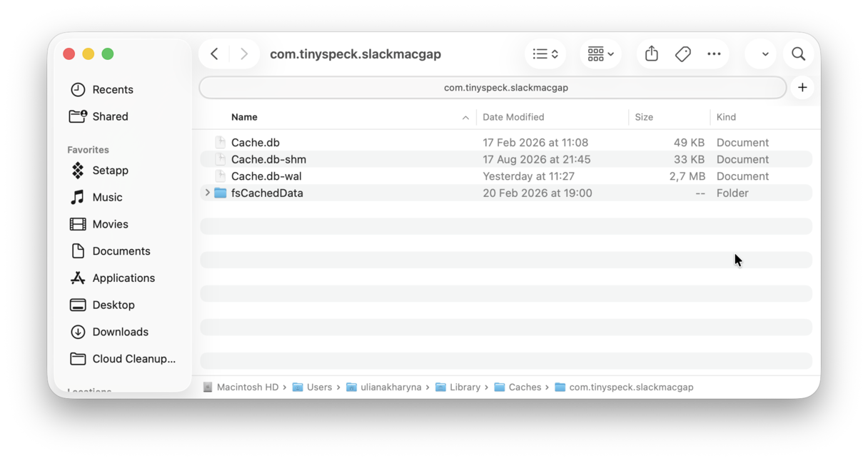Open the ellipsis action menu
Screen dimensions: 868x461
click(714, 54)
